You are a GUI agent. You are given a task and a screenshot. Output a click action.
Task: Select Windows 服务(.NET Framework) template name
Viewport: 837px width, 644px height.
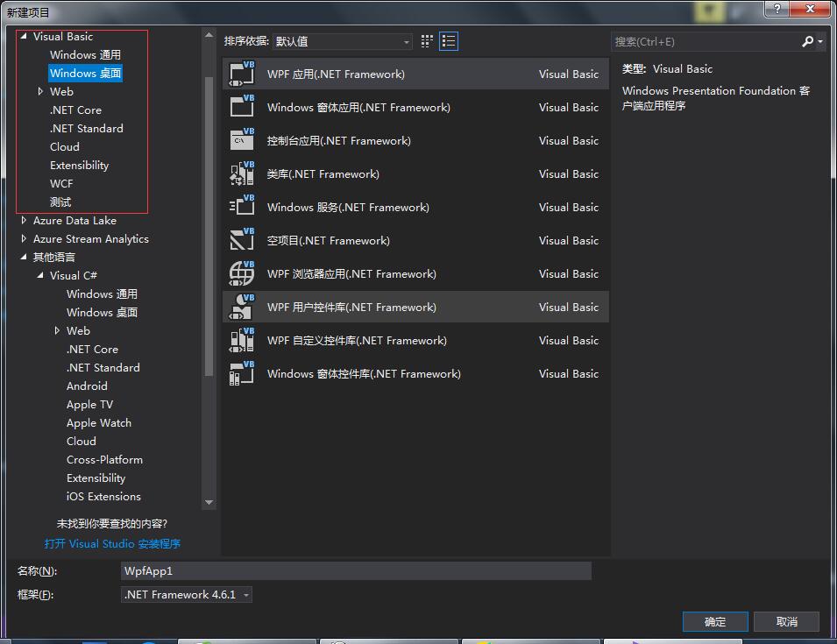(x=348, y=207)
